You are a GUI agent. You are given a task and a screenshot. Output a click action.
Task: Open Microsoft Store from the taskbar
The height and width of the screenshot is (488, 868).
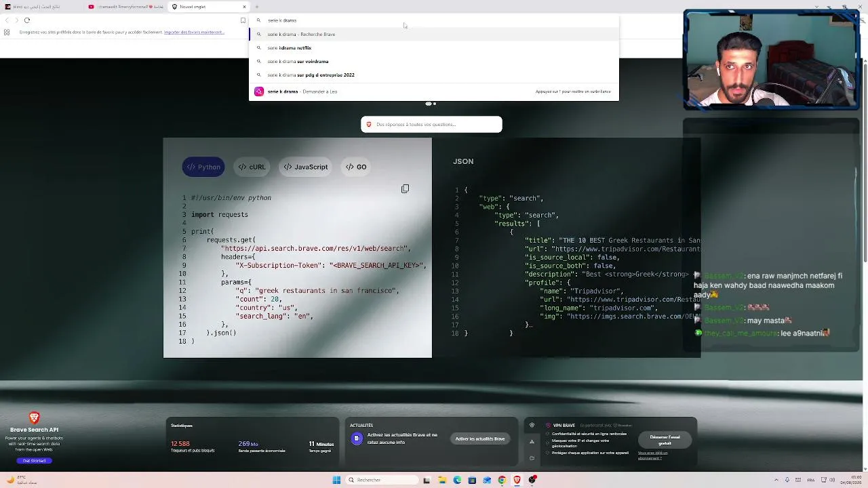click(x=472, y=480)
